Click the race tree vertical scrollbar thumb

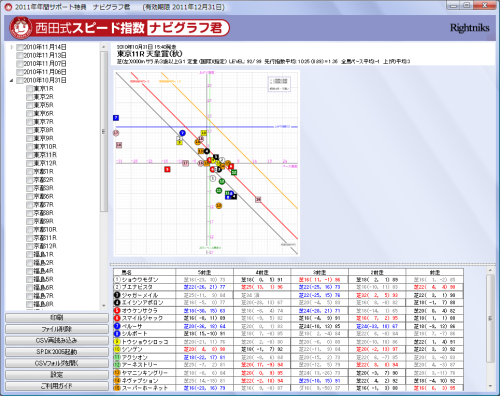(104, 131)
